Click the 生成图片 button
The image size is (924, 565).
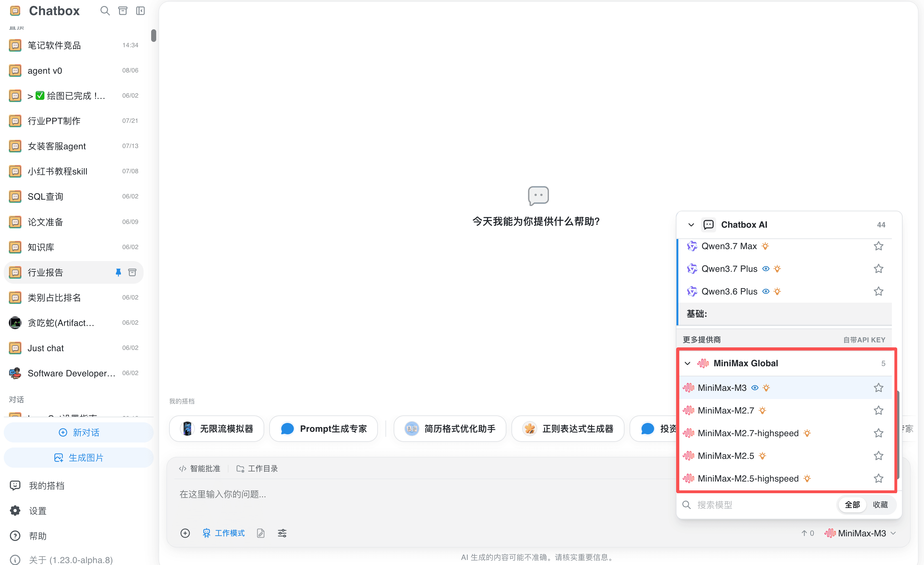click(79, 457)
